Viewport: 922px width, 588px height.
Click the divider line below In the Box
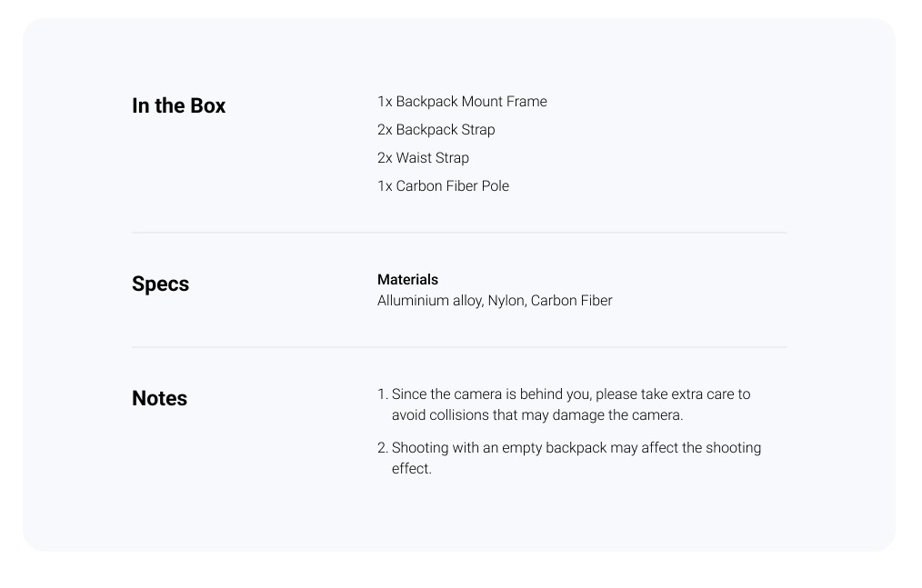click(x=459, y=233)
